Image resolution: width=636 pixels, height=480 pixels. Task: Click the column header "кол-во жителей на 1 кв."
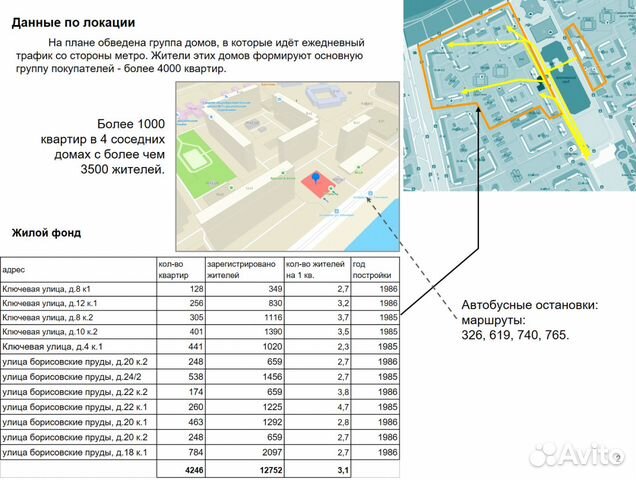click(x=318, y=270)
